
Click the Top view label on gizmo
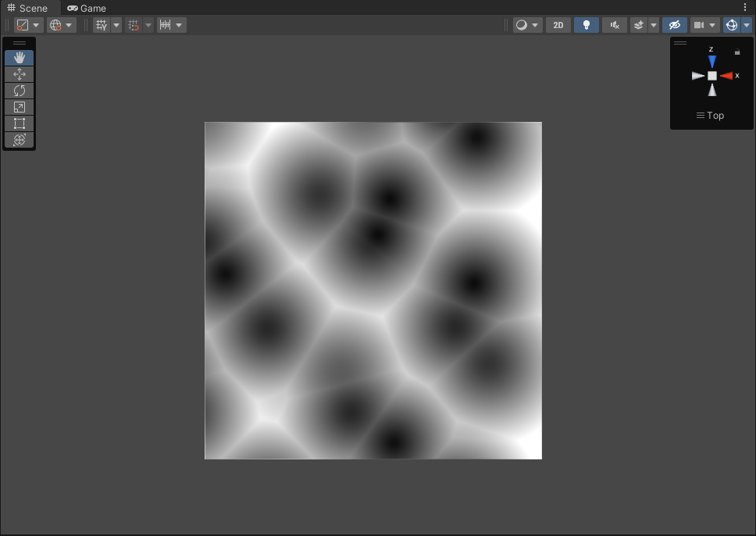tap(710, 116)
